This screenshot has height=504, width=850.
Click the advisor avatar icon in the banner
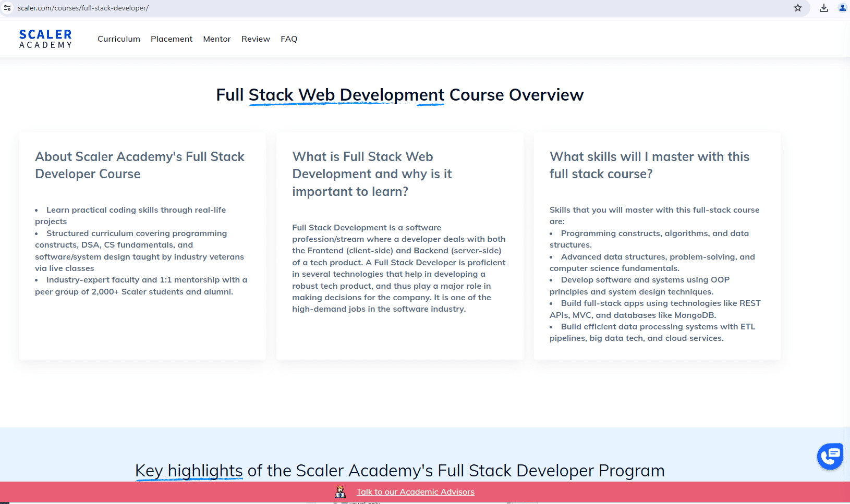click(x=341, y=491)
